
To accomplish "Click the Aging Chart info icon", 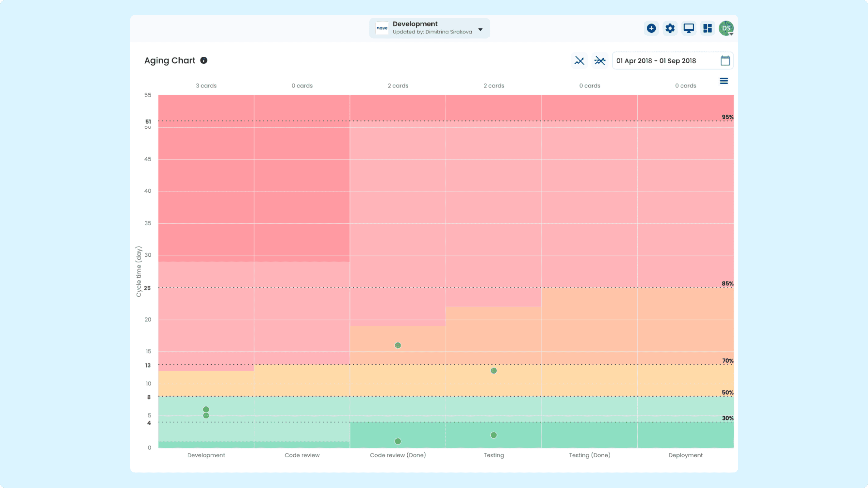I will click(x=204, y=60).
